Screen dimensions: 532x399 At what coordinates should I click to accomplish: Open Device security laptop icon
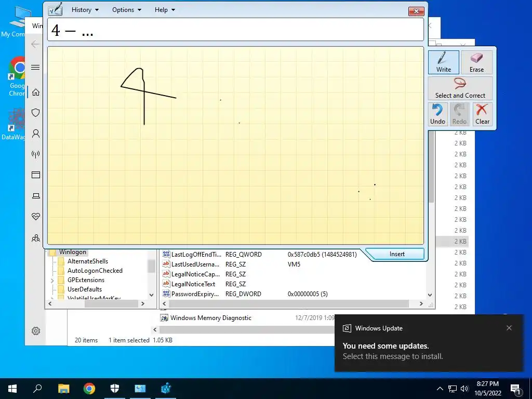point(36,196)
